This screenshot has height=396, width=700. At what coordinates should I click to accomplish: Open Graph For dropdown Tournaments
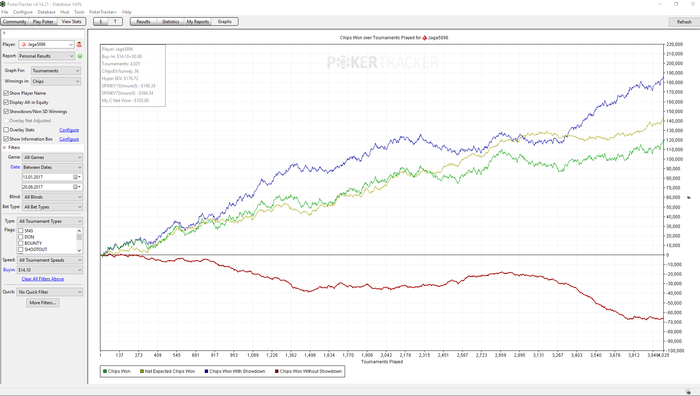56,71
